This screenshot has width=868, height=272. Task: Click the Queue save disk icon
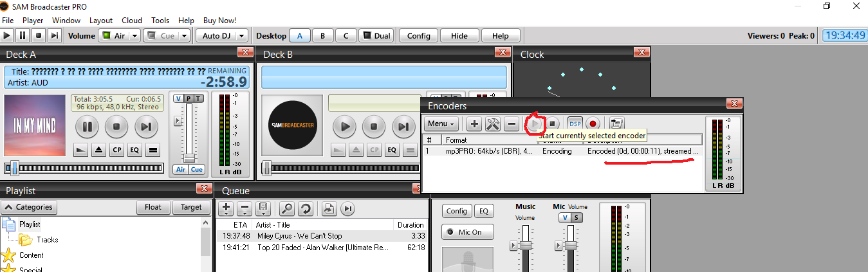(263, 208)
